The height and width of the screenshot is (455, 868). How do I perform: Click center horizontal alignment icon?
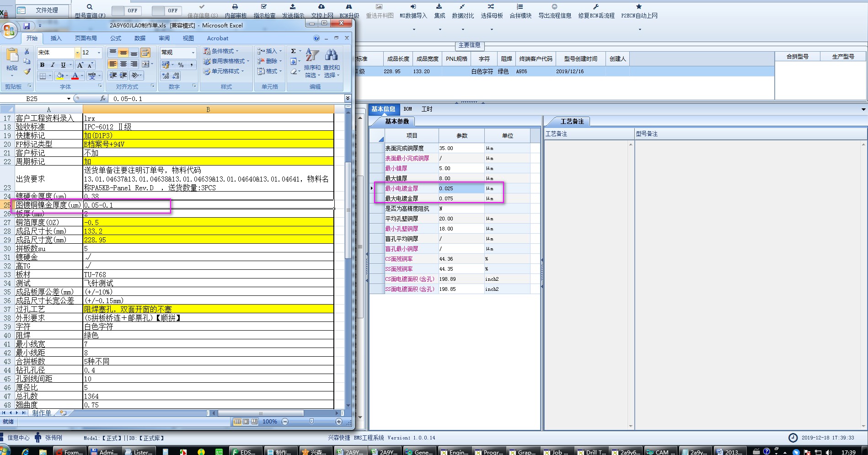123,64
